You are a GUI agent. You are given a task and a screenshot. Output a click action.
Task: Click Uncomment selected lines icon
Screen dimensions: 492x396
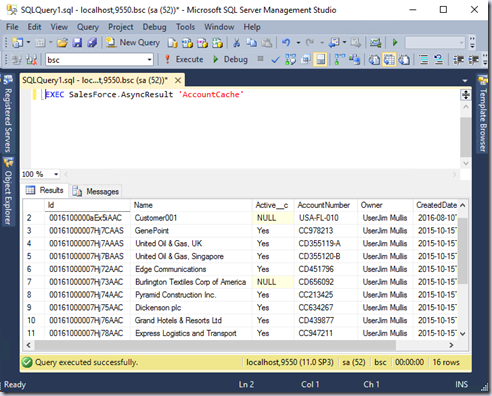(x=439, y=60)
